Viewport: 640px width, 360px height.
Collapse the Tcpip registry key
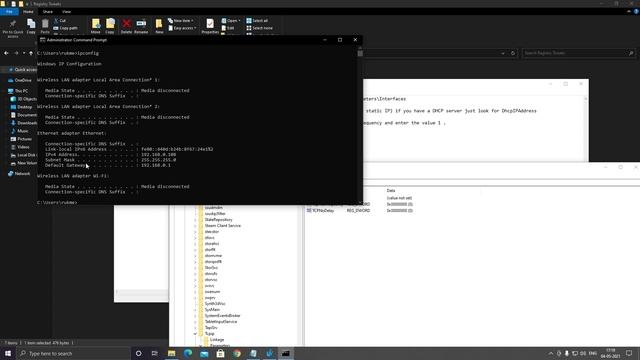point(195,334)
